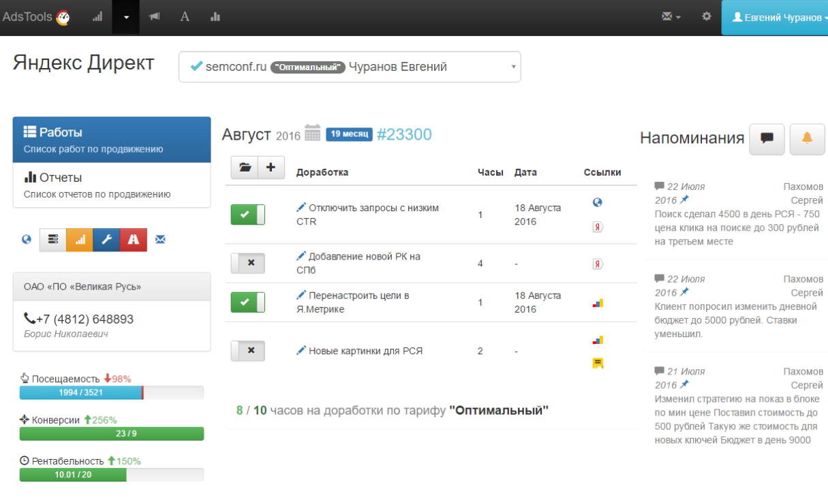Open the letter A icon in the top navbar
This screenshot has width=828, height=504.
coord(185,17)
